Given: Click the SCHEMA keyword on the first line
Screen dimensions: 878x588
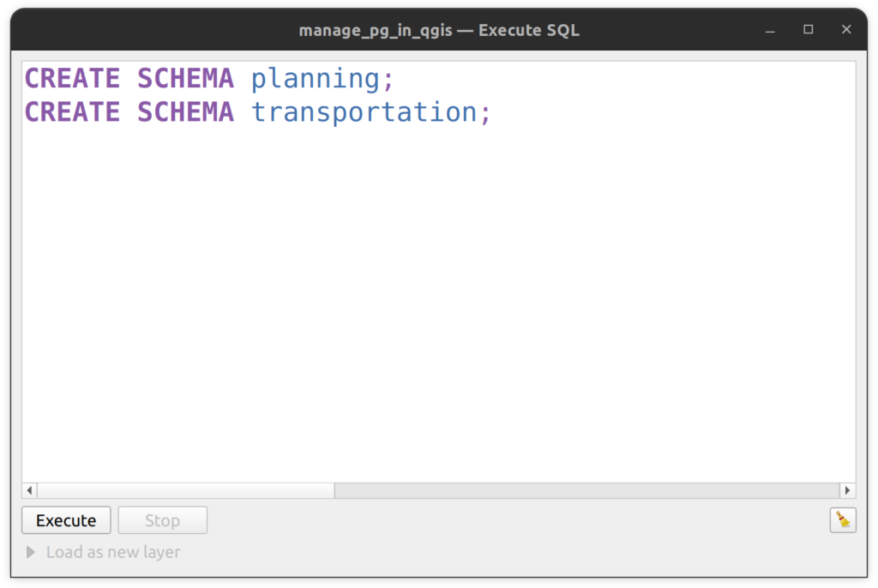Looking at the screenshot, I should point(185,79).
